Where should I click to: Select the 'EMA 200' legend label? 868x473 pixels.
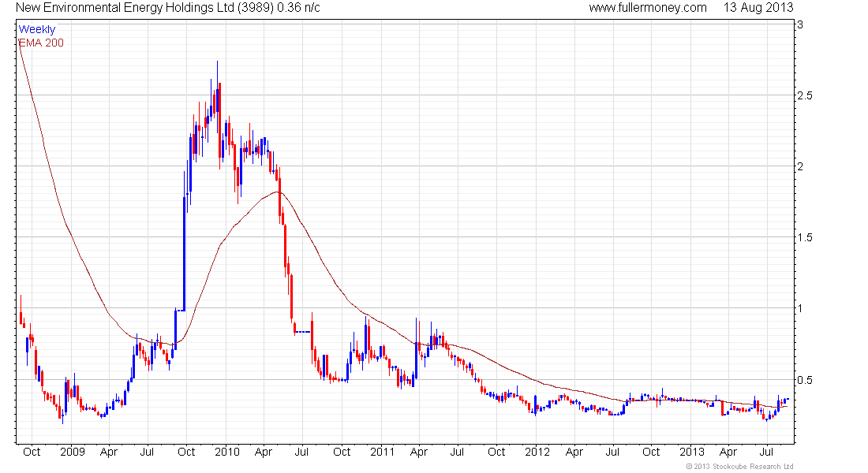pos(41,43)
